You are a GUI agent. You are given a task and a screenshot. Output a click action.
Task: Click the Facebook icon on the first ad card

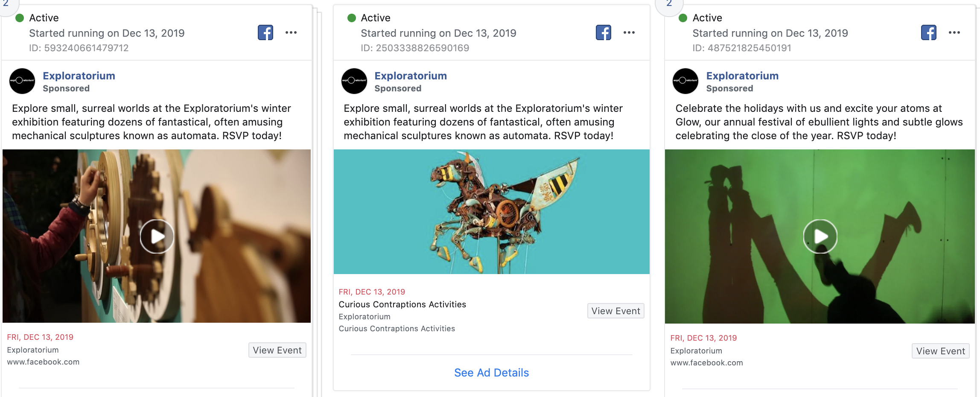pos(265,32)
